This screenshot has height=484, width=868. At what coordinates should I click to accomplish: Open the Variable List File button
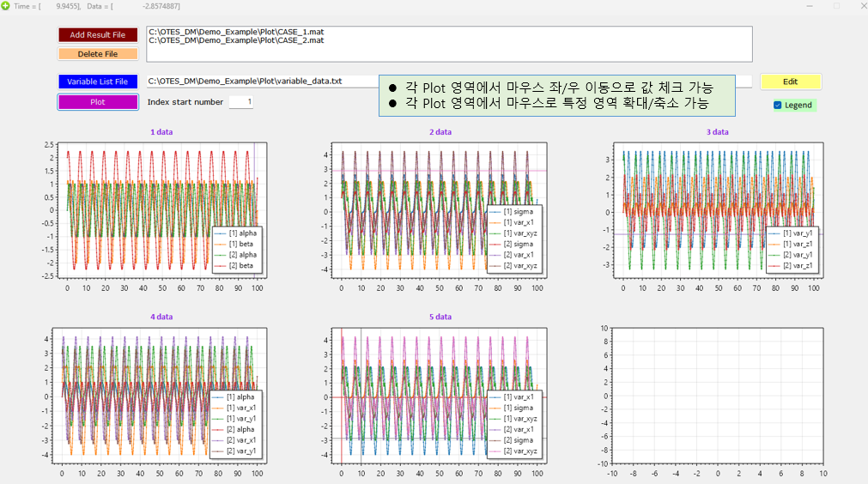(97, 82)
